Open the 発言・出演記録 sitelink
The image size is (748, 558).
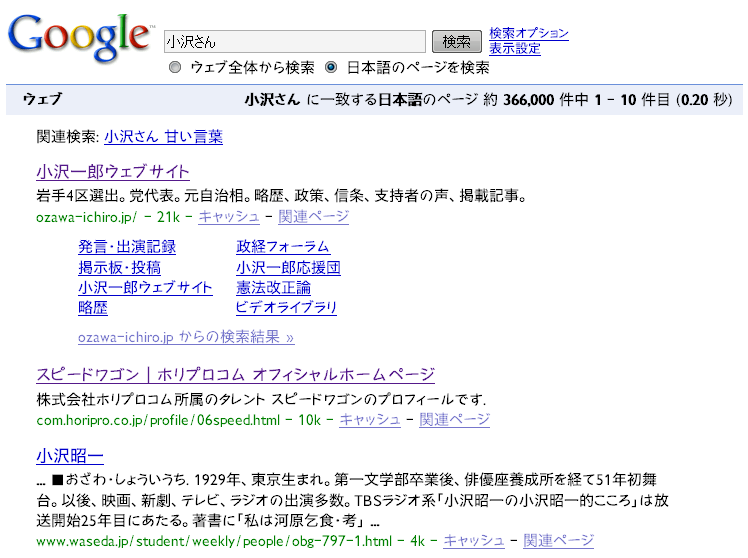pyautogui.click(x=127, y=247)
